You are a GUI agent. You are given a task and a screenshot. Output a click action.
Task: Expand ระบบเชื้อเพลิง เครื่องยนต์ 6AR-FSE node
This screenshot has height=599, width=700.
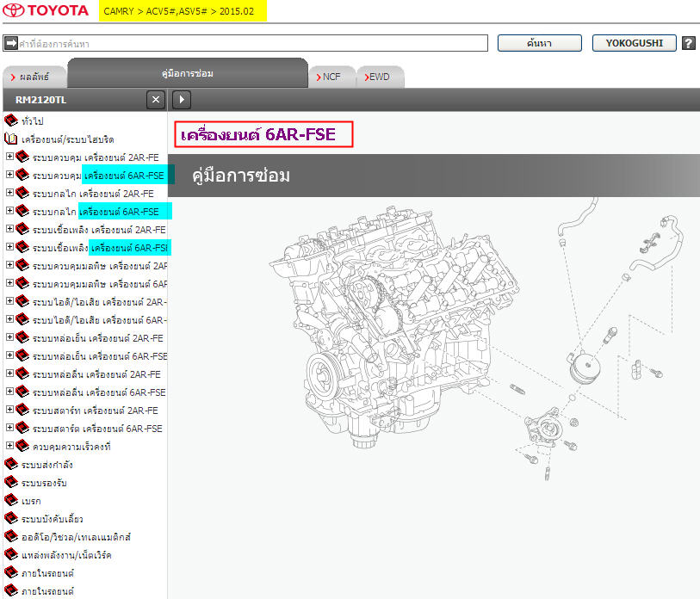[x=9, y=246]
